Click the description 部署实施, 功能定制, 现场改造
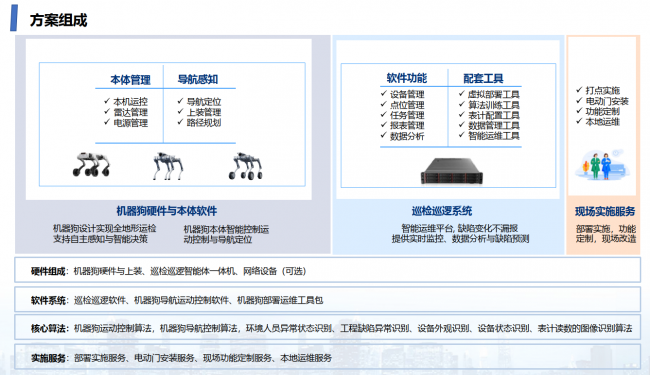Image resolution: width=650 pixels, height=375 pixels. coord(606,234)
